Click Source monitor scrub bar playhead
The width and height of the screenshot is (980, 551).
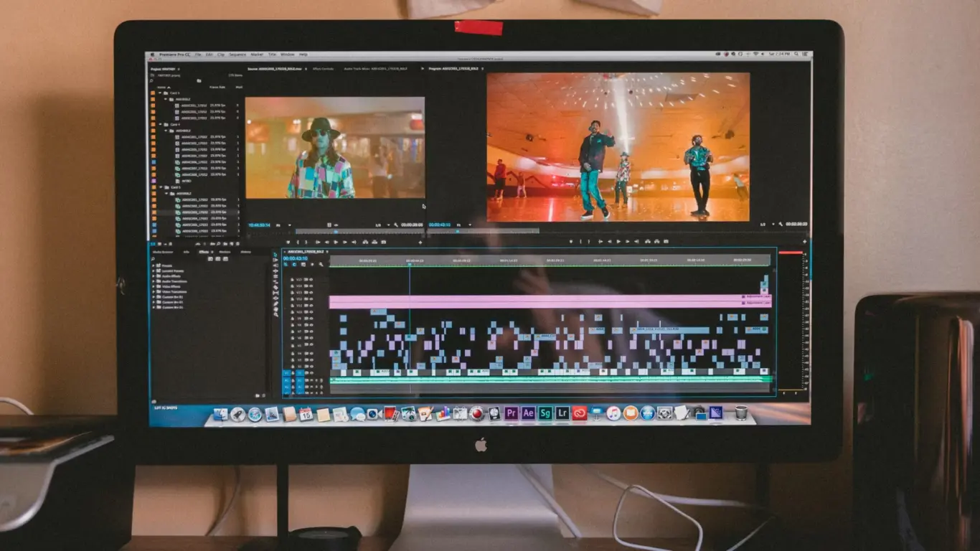tap(336, 231)
